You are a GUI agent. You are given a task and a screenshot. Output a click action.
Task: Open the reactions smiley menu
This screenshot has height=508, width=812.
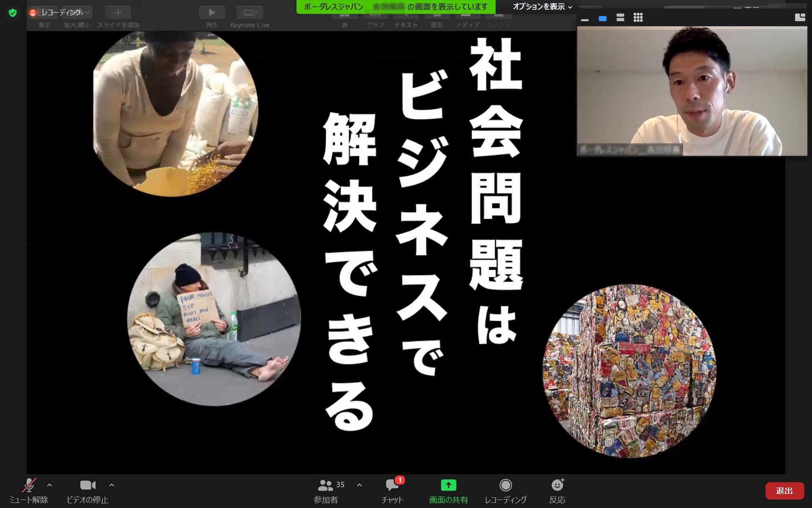(x=557, y=485)
